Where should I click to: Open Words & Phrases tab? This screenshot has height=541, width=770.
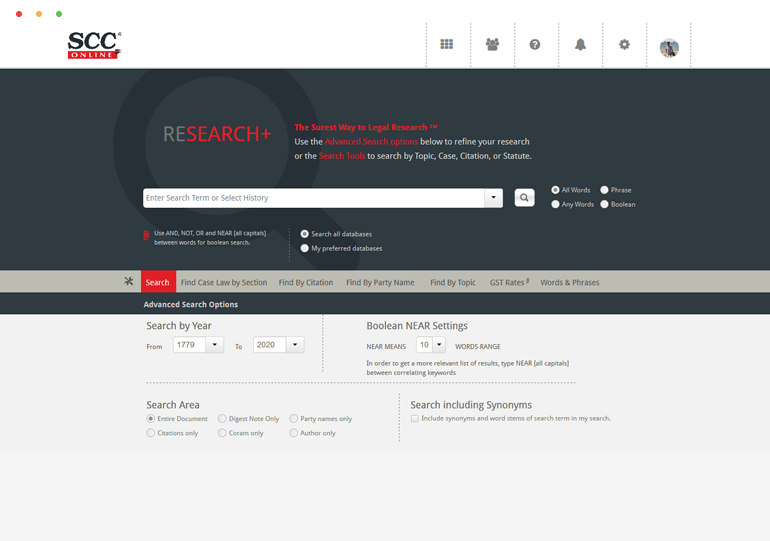tap(570, 282)
